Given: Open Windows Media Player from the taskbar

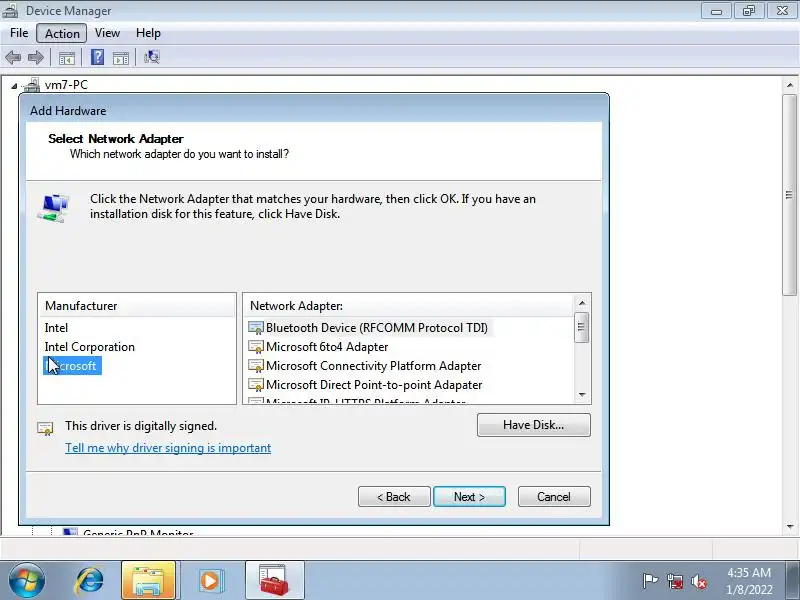Looking at the screenshot, I should [210, 580].
